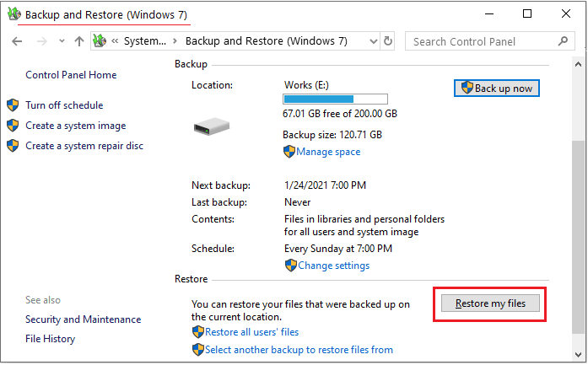Viewport: 588px width, 365px height.
Task: Open Create a system image
Action: point(76,126)
